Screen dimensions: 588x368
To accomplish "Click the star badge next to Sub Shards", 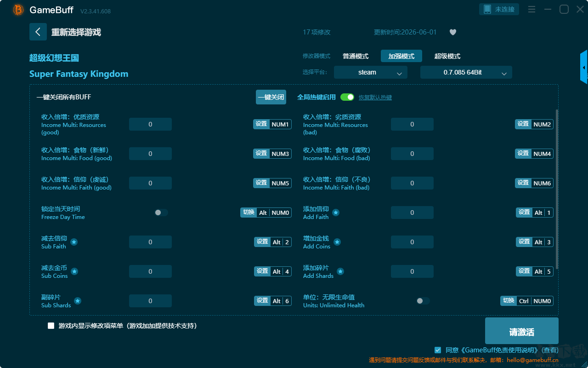I will 78,301.
